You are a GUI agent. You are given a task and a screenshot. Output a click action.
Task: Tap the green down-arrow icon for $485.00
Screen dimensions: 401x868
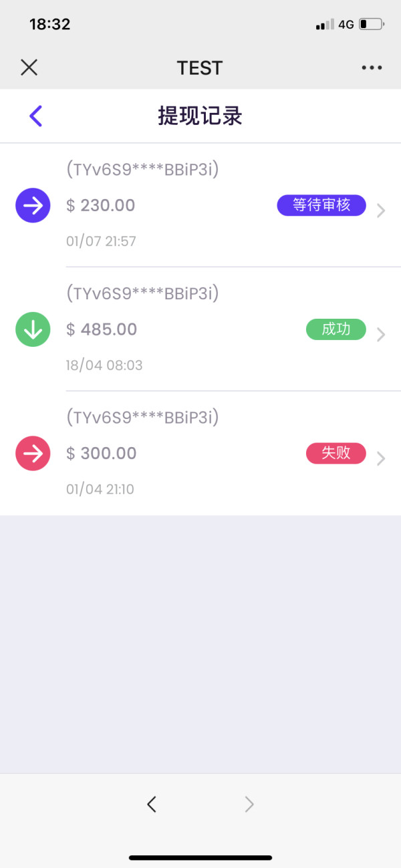pyautogui.click(x=33, y=329)
